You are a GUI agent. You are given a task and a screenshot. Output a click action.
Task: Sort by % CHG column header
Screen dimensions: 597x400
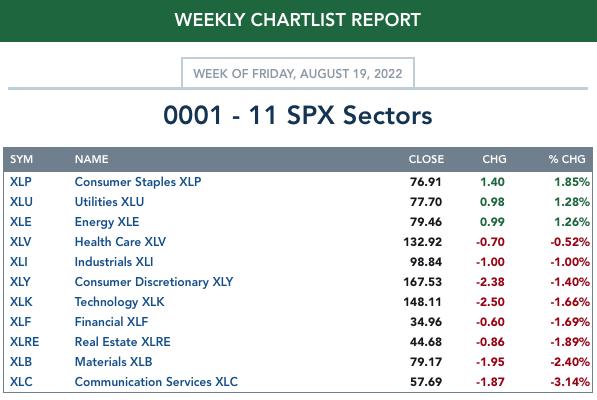pos(567,159)
